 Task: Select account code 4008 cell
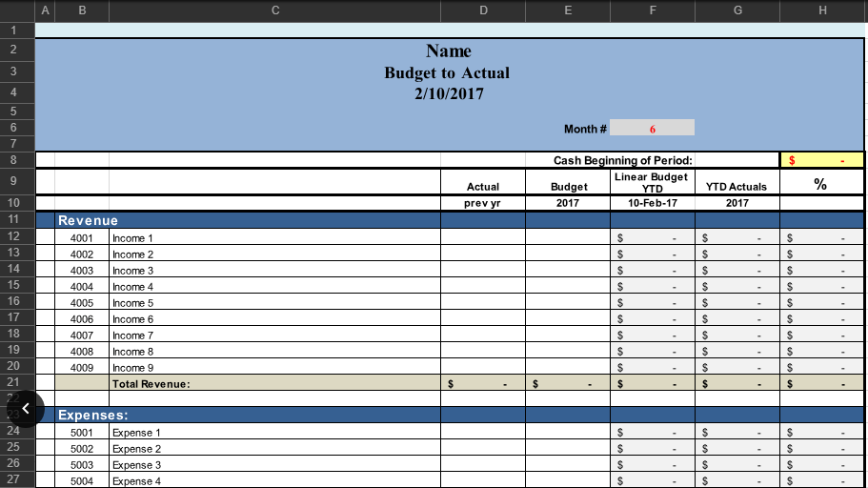[x=82, y=351]
